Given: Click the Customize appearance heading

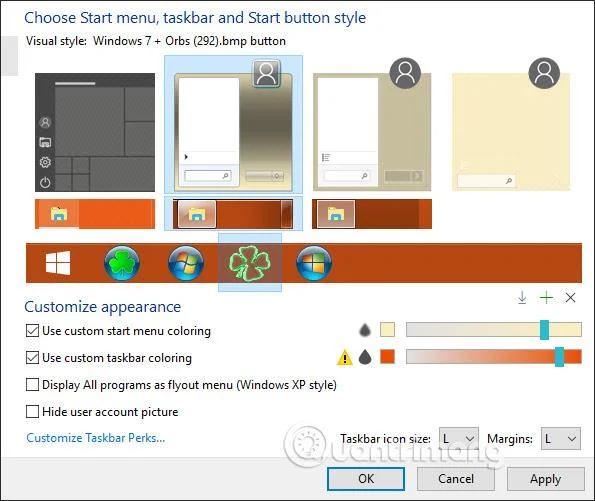Looking at the screenshot, I should pos(102,307).
